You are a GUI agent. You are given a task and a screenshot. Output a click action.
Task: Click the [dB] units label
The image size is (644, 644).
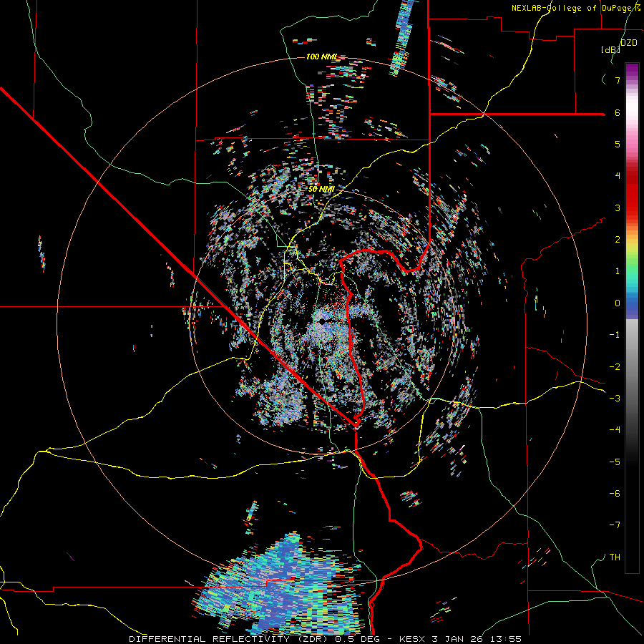pyautogui.click(x=610, y=49)
